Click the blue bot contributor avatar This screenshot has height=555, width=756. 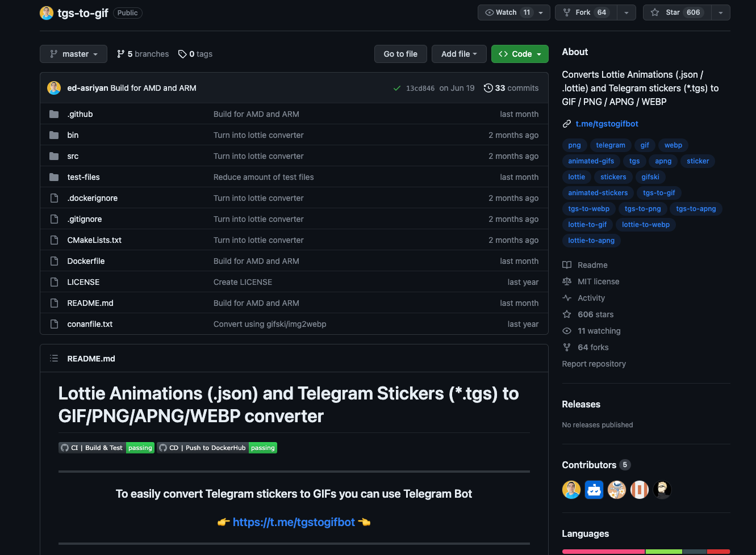[x=594, y=489]
